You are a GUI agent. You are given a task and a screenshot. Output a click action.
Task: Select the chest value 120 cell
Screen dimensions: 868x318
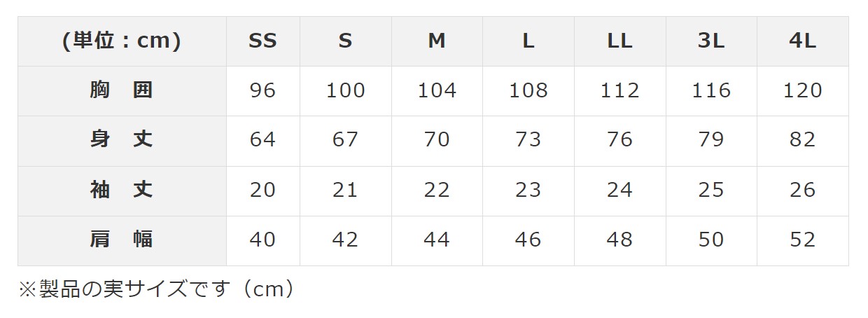[802, 90]
